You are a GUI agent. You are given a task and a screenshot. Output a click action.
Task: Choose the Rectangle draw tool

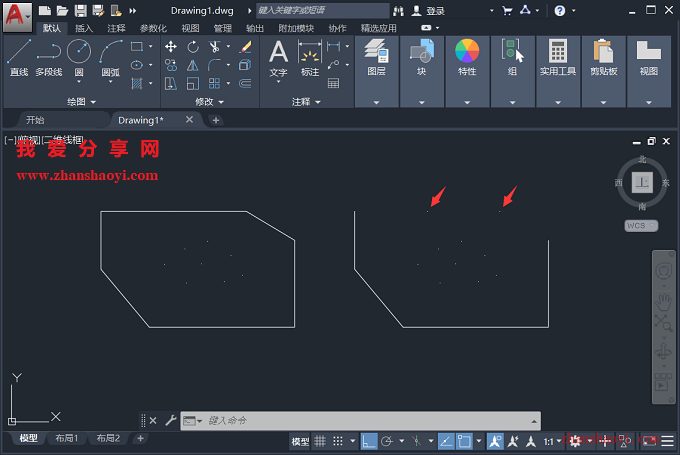[x=137, y=46]
